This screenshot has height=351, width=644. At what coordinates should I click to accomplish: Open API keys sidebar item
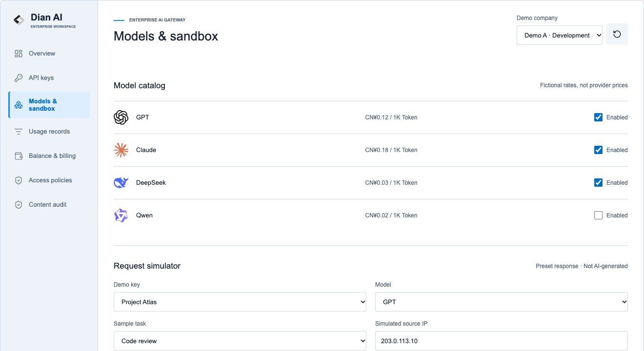tap(49, 78)
